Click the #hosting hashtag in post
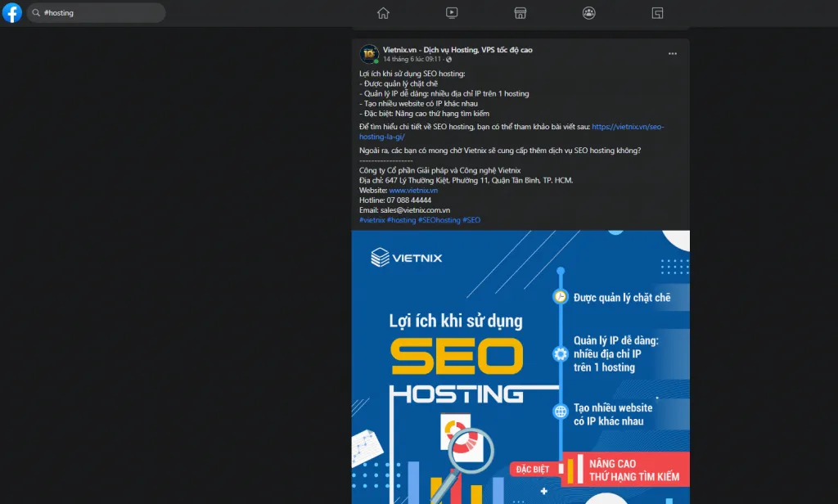This screenshot has height=504, width=838. coord(401,219)
